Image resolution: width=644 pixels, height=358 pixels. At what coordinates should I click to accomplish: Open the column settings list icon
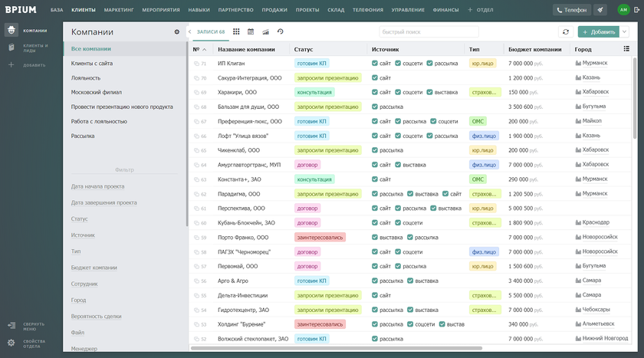coord(627,49)
